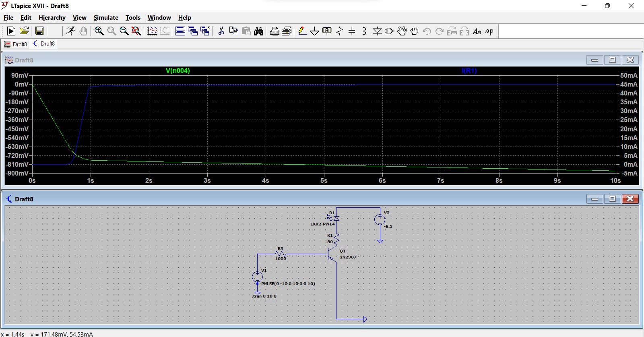Image resolution: width=644 pixels, height=337 pixels.
Task: Click the window icon right of the cascade icon
Action: [205, 31]
